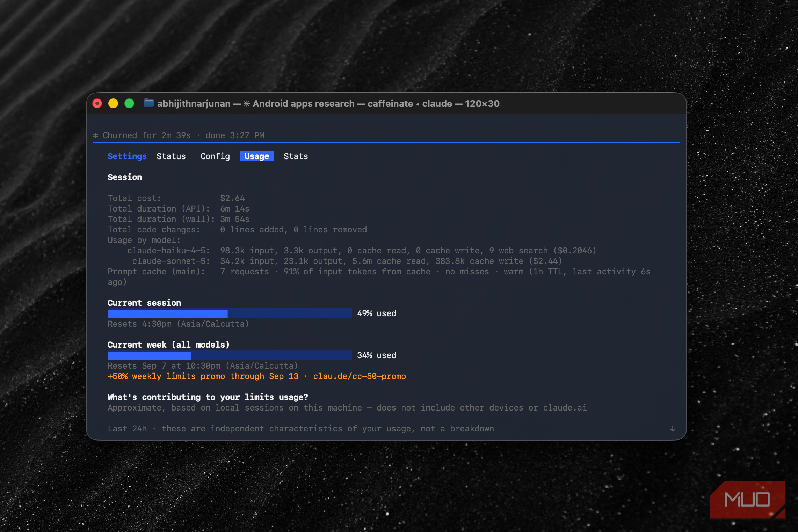Click the '49% used' value
The height and width of the screenshot is (532, 798).
377,313
